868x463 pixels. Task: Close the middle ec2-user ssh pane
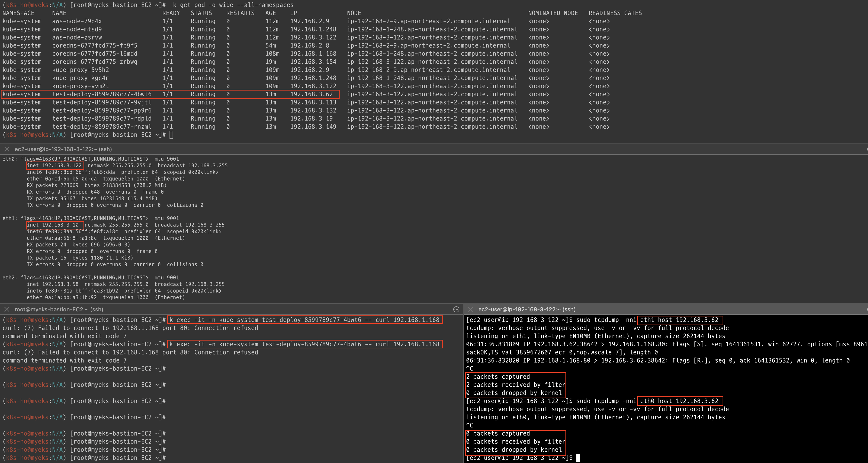point(7,149)
